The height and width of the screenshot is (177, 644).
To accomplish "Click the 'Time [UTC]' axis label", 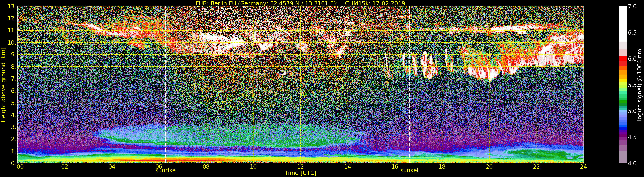I will (300, 173).
